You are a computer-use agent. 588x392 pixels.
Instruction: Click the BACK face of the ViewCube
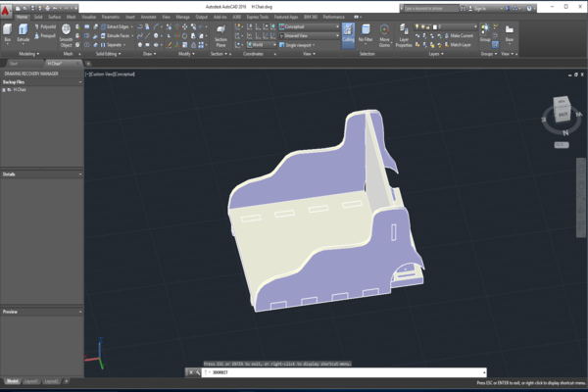click(563, 114)
